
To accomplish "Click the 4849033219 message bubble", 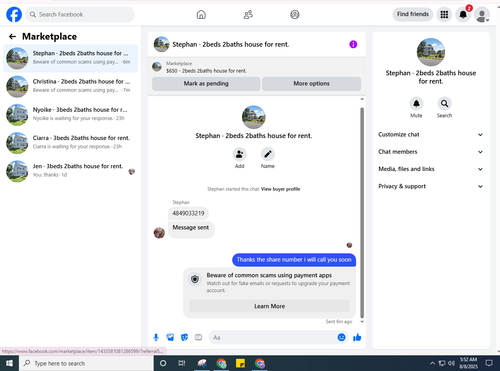I will tap(188, 213).
